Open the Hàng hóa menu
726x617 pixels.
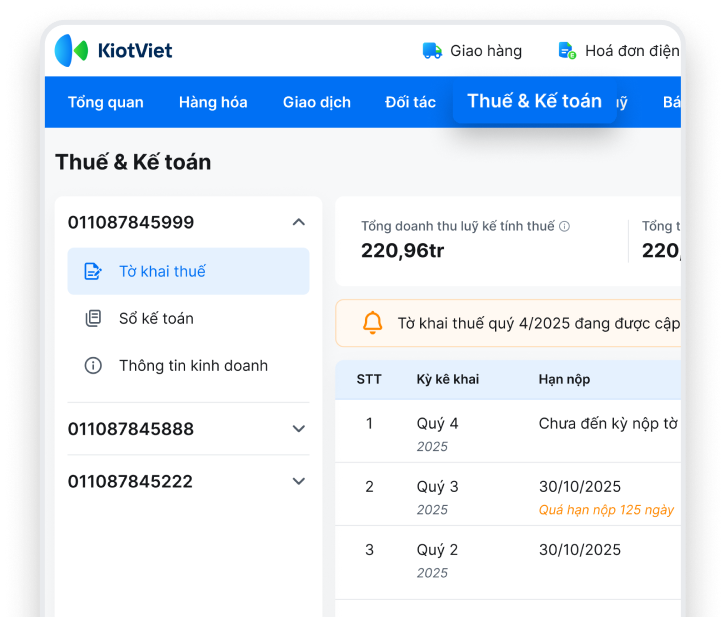[x=213, y=102]
